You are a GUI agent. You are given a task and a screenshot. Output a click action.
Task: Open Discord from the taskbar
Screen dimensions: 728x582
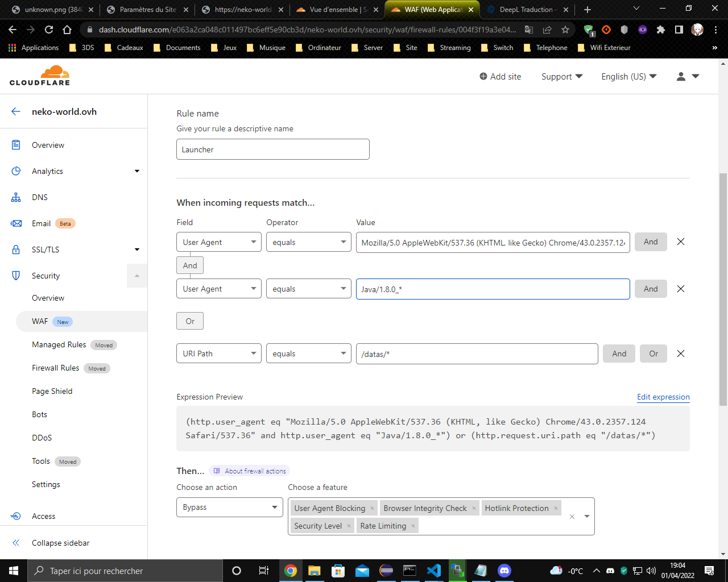point(504,571)
